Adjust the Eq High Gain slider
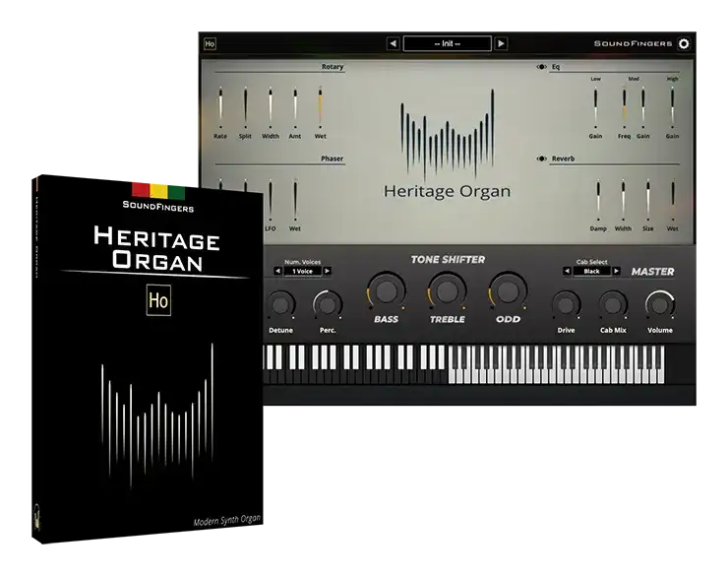This screenshot has width=728, height=576. [672, 107]
